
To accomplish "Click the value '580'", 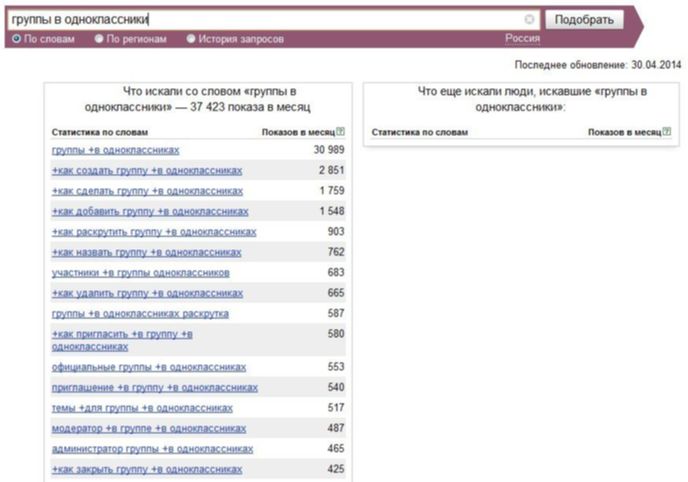I will 336,334.
